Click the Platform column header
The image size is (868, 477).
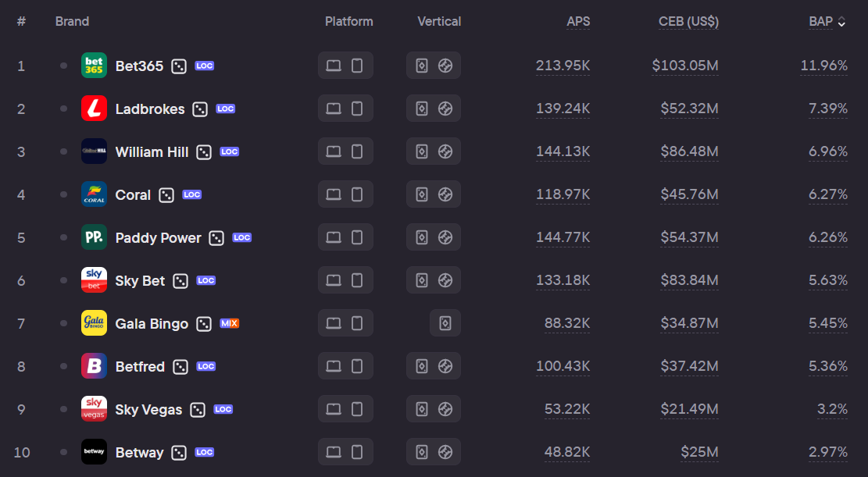click(x=348, y=22)
